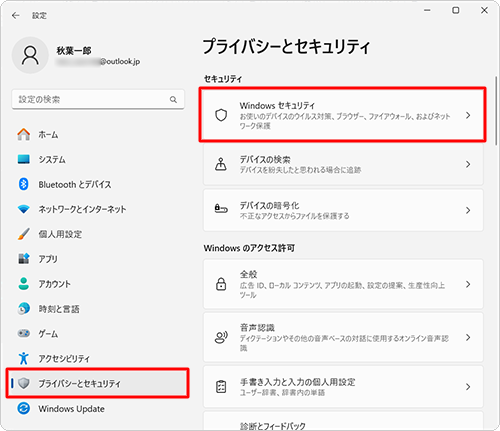
Task: Minimize the 設定 window
Action: 427,10
